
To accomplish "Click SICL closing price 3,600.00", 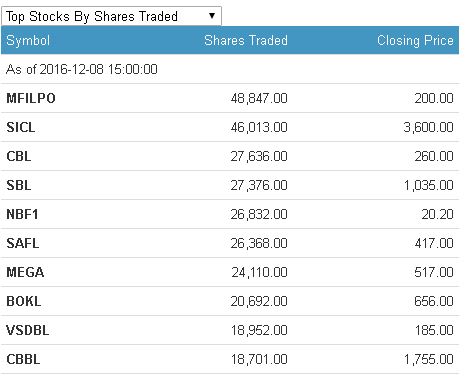I will coord(428,127).
